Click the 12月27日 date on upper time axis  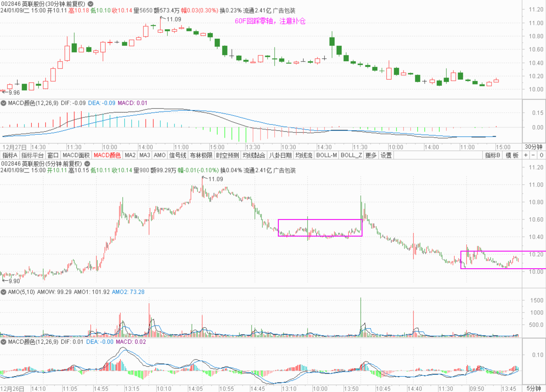tap(14, 147)
